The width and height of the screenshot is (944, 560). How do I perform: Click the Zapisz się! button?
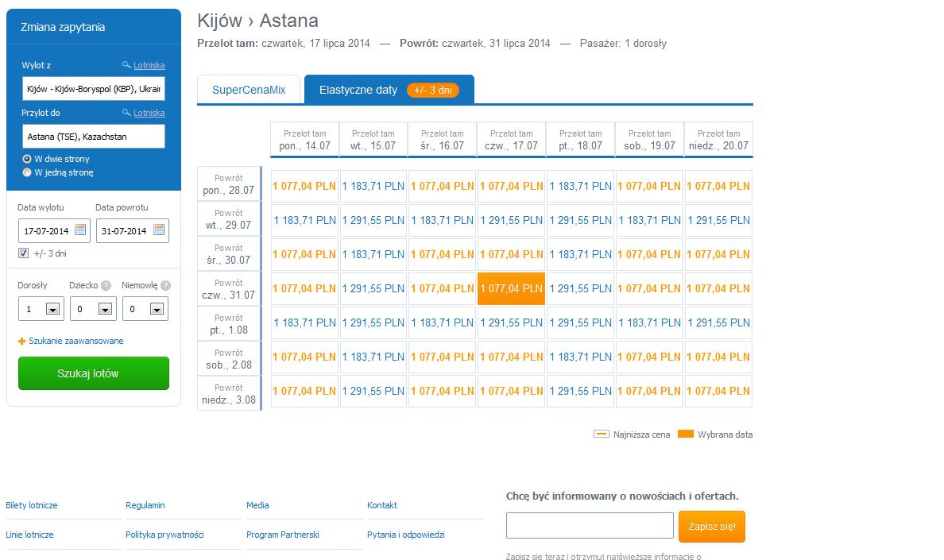click(712, 527)
